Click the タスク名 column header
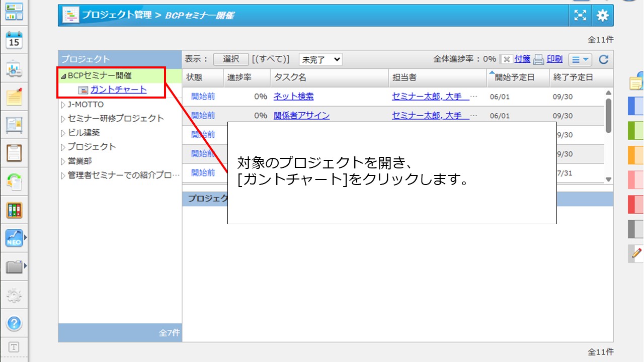 click(x=290, y=77)
